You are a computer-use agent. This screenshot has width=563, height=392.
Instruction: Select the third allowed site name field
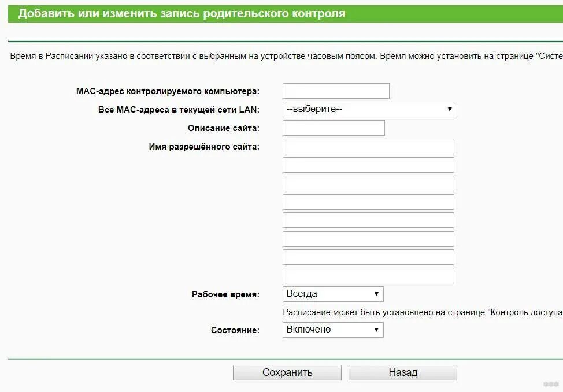tap(368, 183)
